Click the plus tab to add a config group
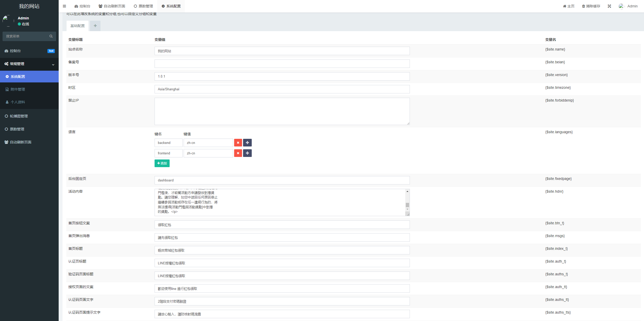Image resolution: width=644 pixels, height=321 pixels. tap(95, 26)
